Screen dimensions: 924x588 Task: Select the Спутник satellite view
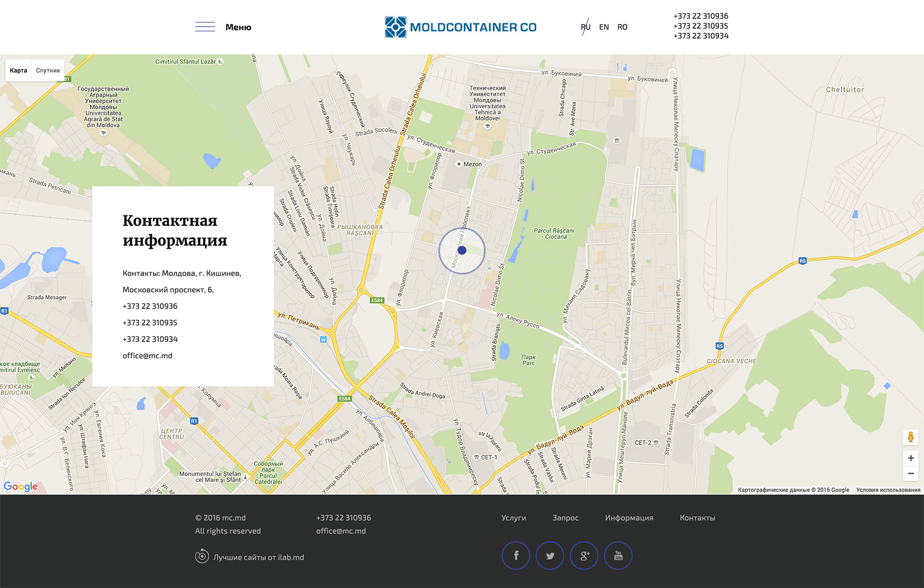48,70
